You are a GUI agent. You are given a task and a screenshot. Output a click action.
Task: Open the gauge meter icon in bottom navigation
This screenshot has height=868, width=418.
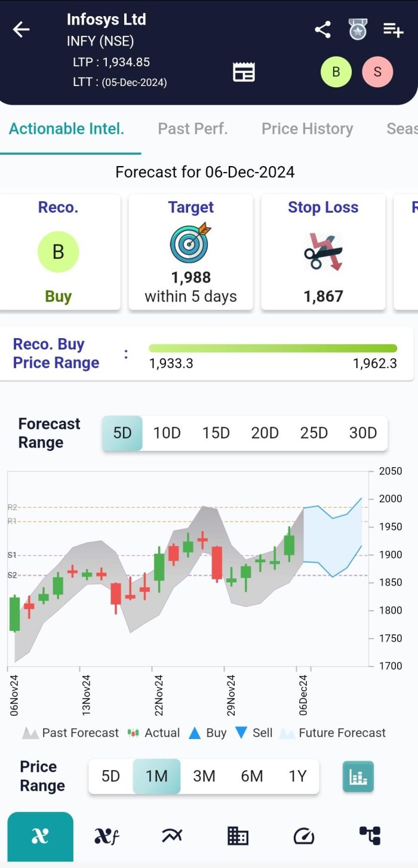[x=303, y=836]
